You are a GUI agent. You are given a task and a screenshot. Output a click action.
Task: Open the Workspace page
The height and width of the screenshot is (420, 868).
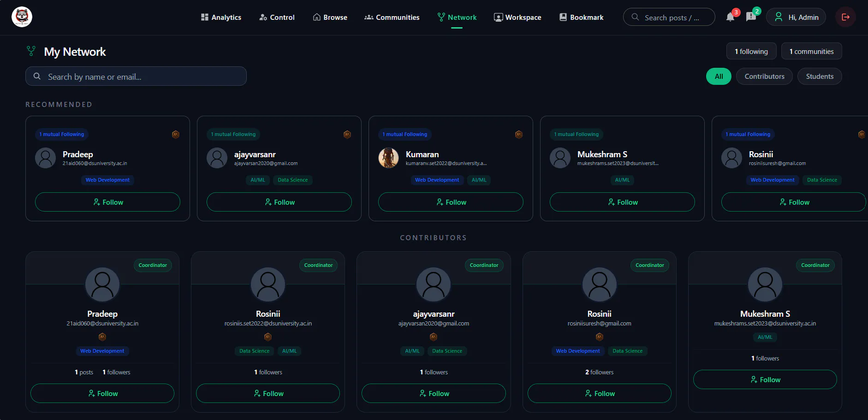[517, 17]
